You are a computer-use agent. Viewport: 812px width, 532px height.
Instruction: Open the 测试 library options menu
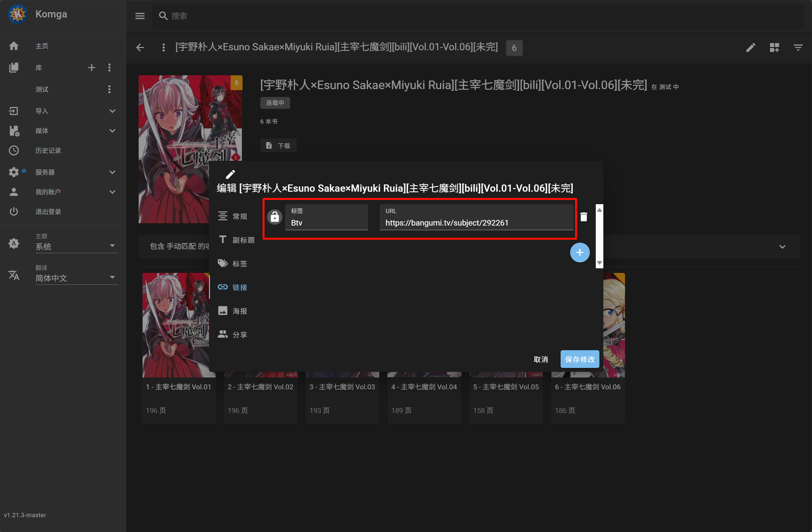[109, 89]
